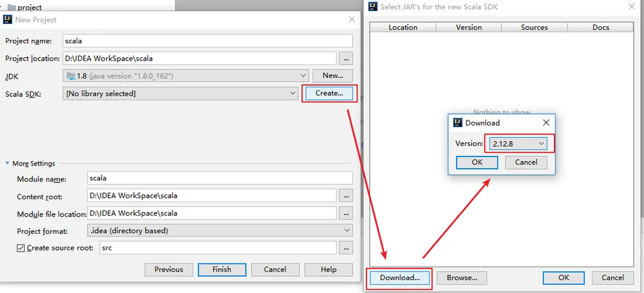Click the browse button beside Project location

pos(346,59)
